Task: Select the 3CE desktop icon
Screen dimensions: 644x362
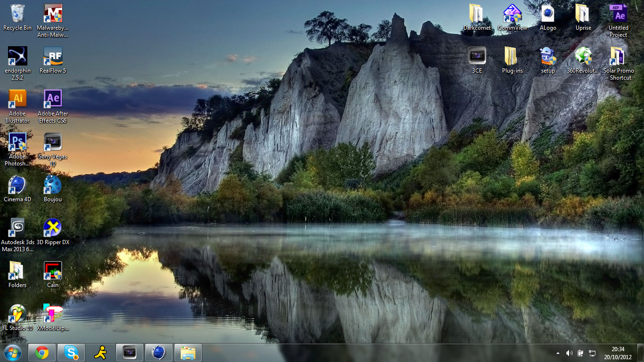Action: (477, 60)
